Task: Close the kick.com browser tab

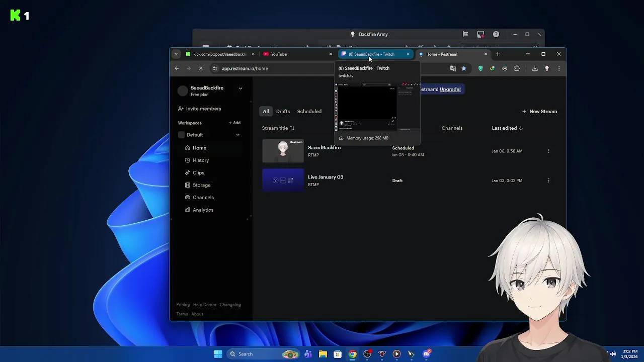Action: (x=253, y=54)
